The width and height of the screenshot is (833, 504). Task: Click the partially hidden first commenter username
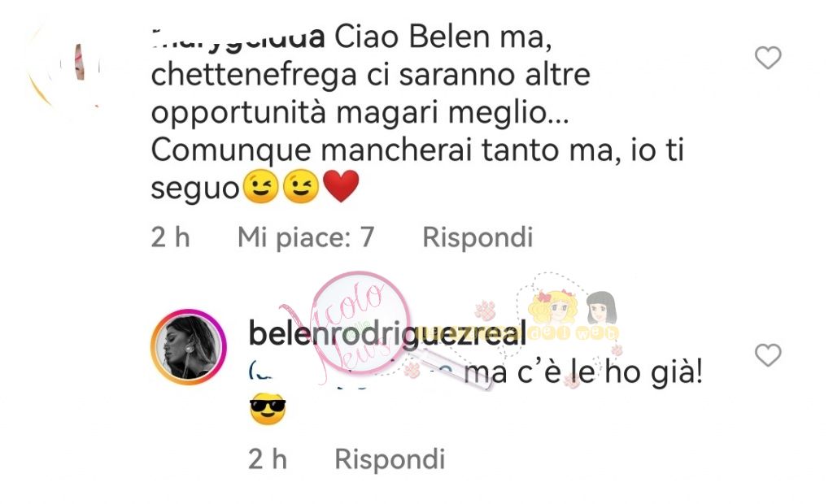point(238,37)
